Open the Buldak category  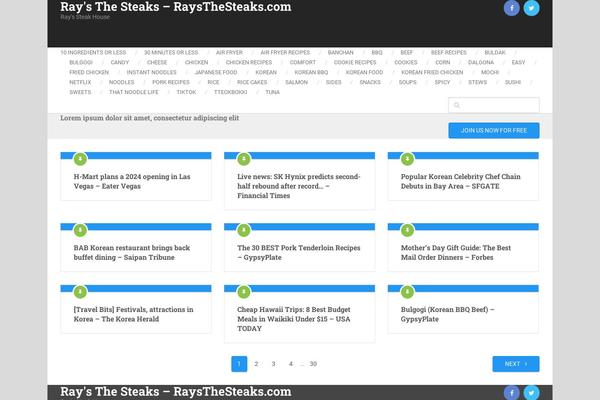coord(495,52)
